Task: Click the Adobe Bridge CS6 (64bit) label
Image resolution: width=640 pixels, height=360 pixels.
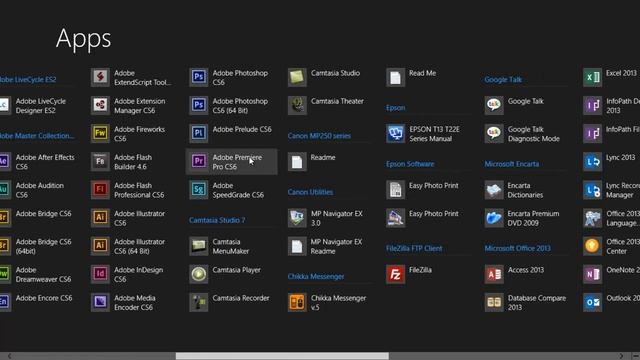Action: click(x=43, y=247)
